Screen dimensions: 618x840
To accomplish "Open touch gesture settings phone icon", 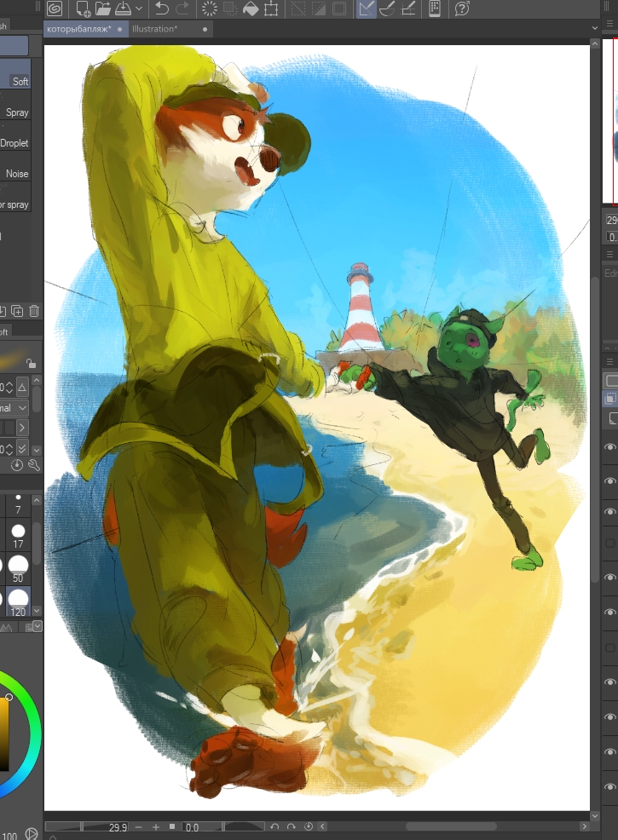I will (435, 9).
